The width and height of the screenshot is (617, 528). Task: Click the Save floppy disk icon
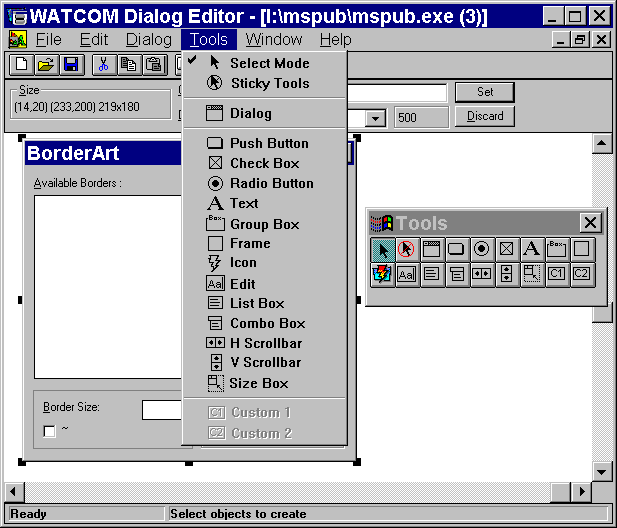(x=70, y=64)
